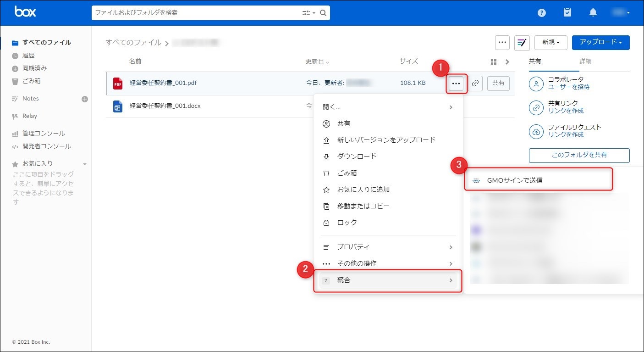Image resolution: width=644 pixels, height=352 pixels.
Task: Choose ダウンロード in context menu
Action: (x=388, y=156)
